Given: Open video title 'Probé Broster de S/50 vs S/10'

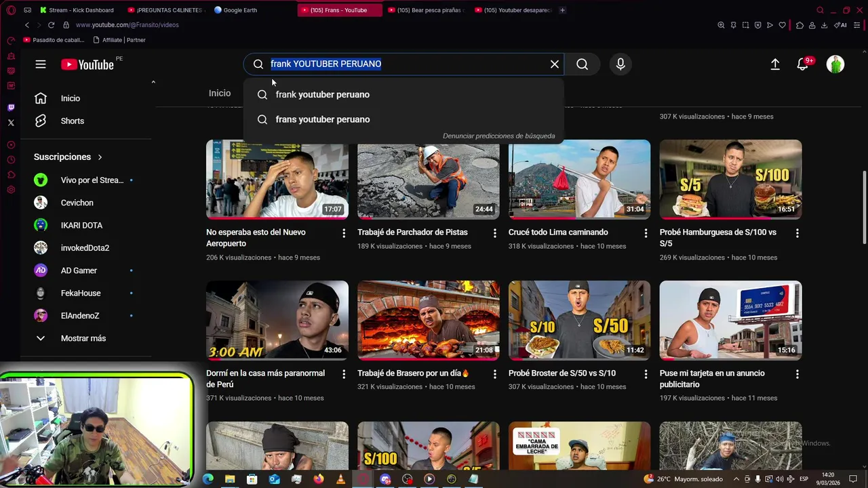Looking at the screenshot, I should pyautogui.click(x=562, y=373).
